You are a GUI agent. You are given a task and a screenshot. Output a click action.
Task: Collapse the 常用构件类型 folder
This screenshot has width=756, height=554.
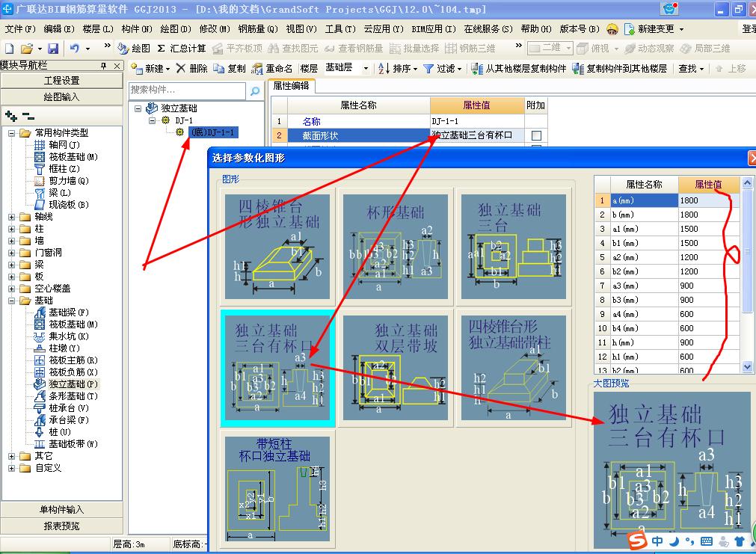pyautogui.click(x=11, y=133)
